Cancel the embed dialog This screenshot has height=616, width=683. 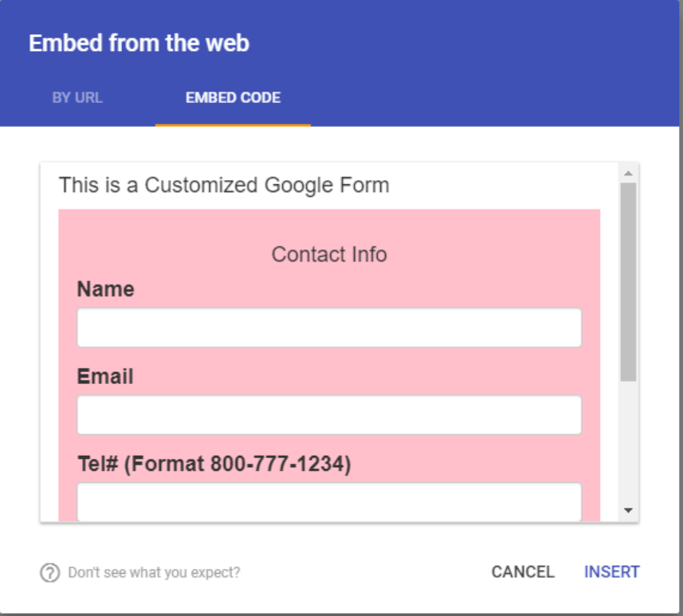(523, 572)
